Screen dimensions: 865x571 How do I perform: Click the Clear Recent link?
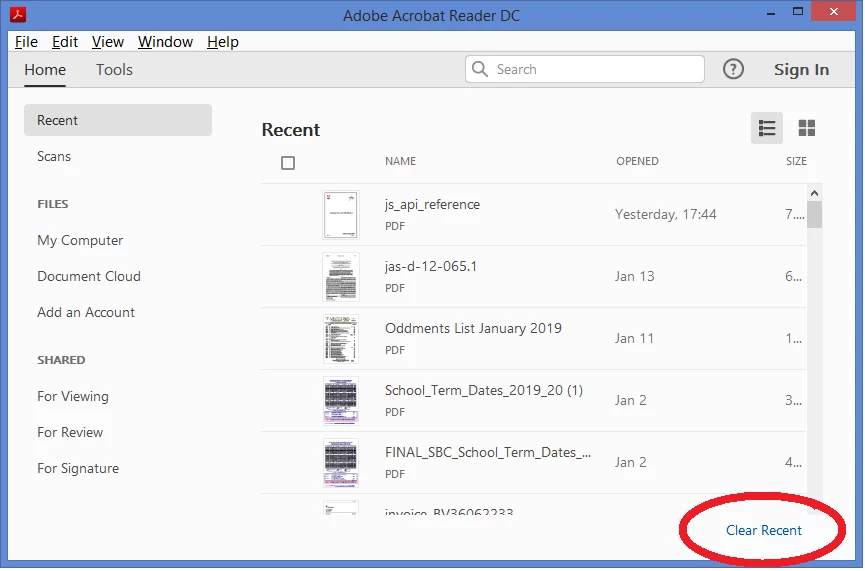point(763,530)
